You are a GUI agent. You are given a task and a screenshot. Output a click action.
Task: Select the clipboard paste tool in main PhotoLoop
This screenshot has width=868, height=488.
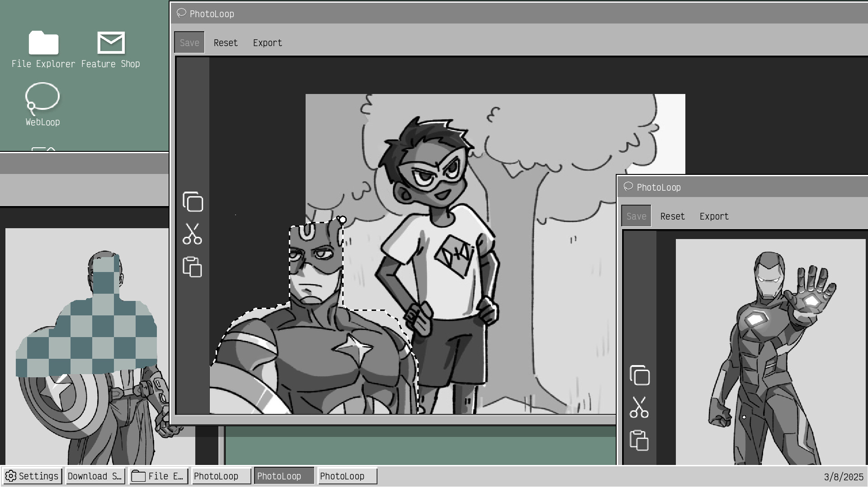tap(193, 267)
